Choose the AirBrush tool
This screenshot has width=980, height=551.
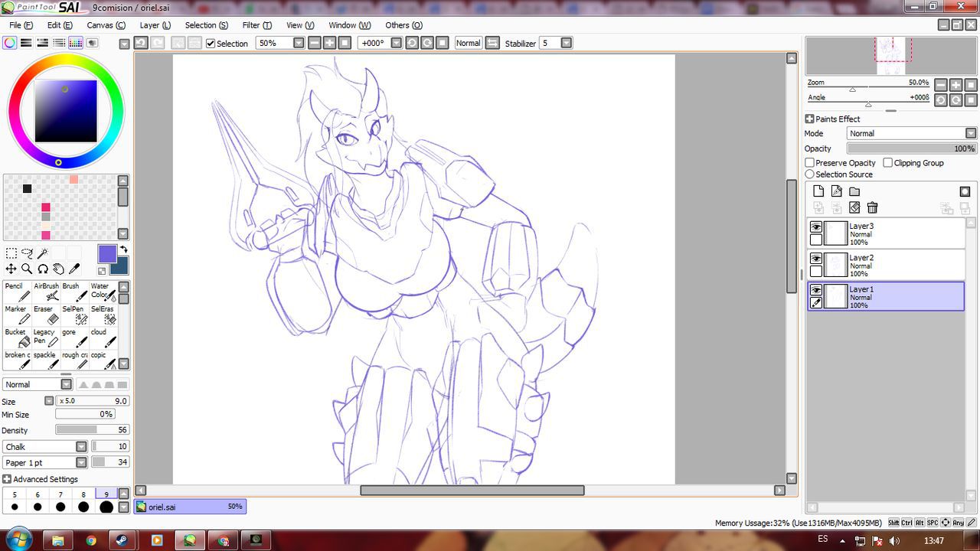46,292
